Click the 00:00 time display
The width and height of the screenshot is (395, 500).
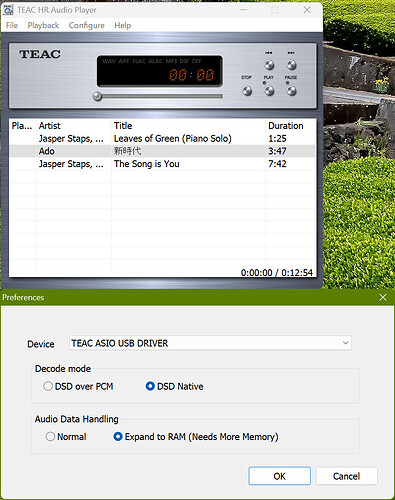(192, 75)
